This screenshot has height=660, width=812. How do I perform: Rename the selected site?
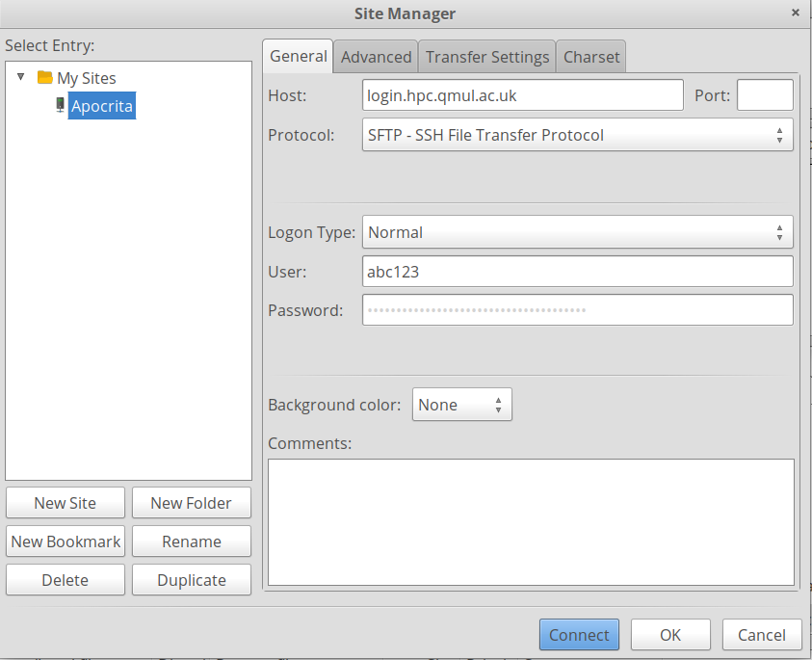point(191,541)
